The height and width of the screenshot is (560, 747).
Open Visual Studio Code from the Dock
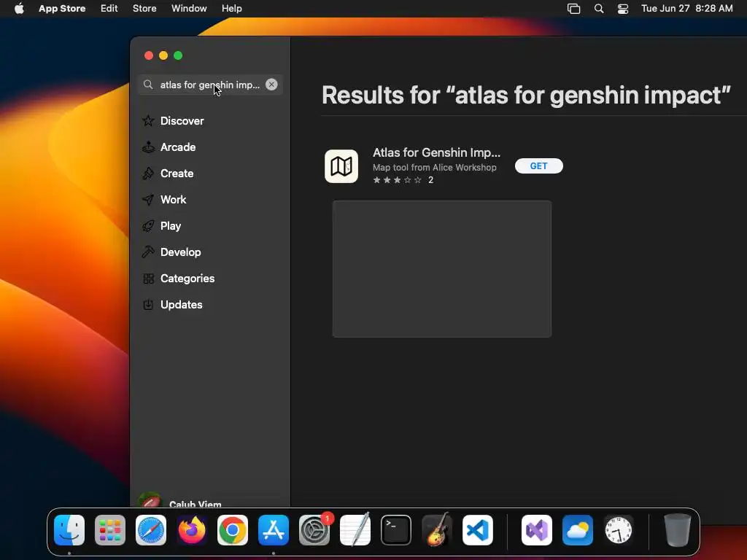click(x=478, y=530)
